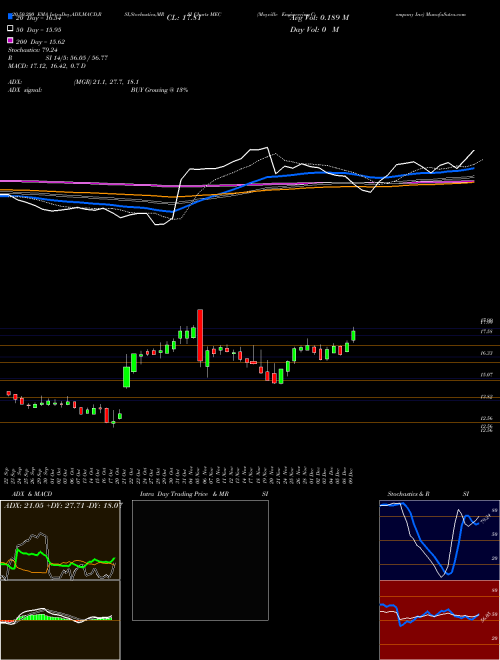Click the 17.58 price axis label
Screen dimensions: 500x660
coord(487,332)
